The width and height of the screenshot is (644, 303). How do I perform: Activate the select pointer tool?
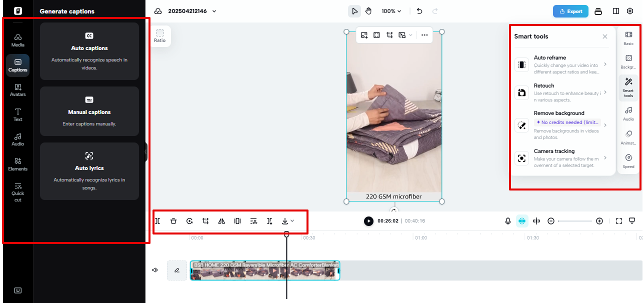click(354, 11)
